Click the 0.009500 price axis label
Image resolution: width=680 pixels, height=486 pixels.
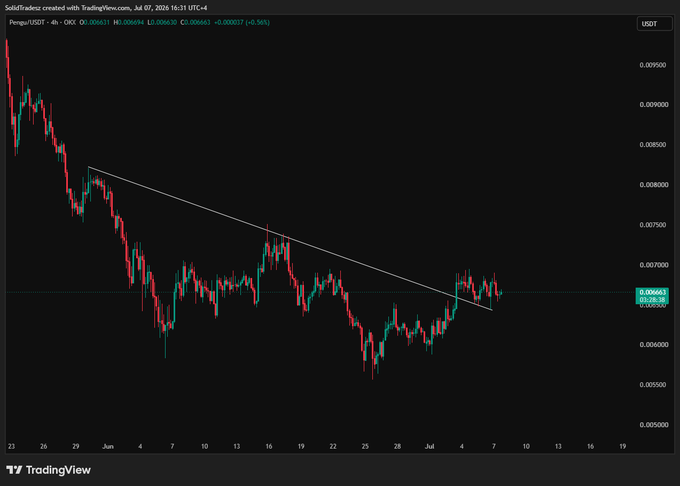point(652,65)
